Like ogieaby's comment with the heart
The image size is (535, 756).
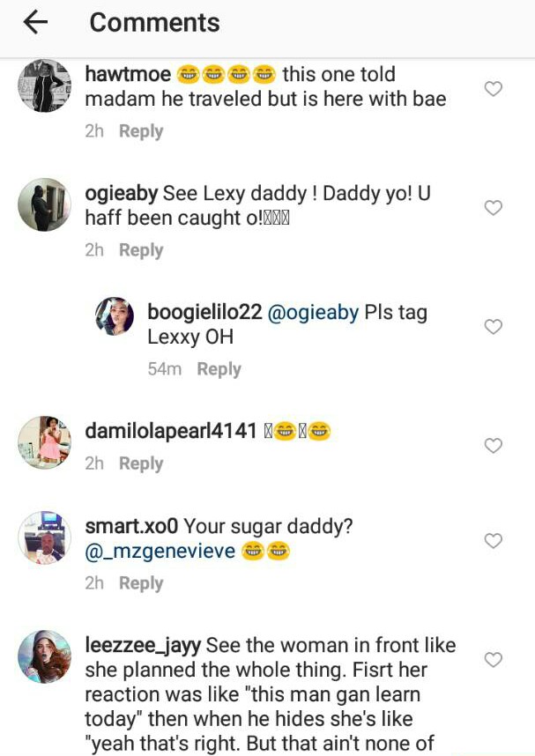point(494,208)
